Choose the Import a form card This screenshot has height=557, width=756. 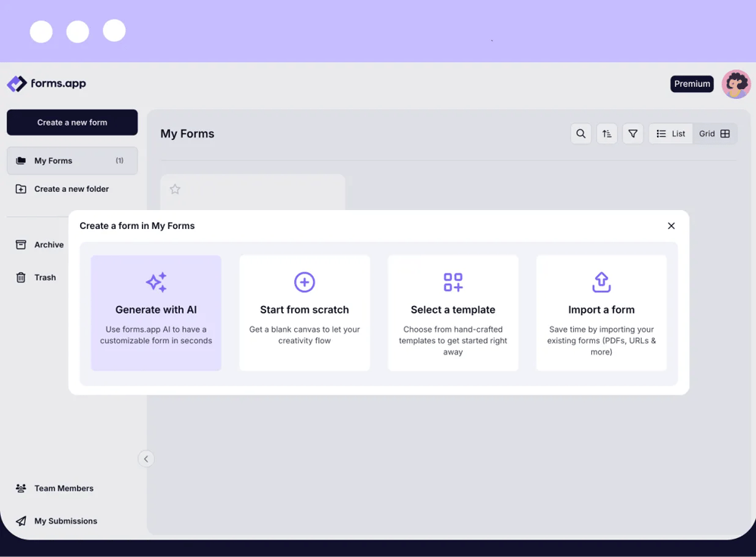tap(601, 313)
